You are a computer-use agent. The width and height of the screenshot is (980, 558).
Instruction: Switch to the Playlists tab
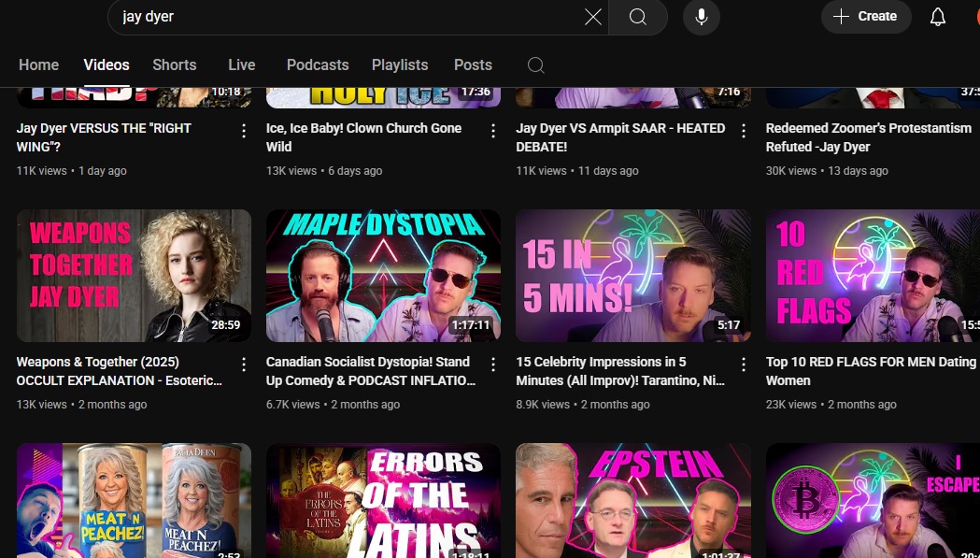[400, 65]
